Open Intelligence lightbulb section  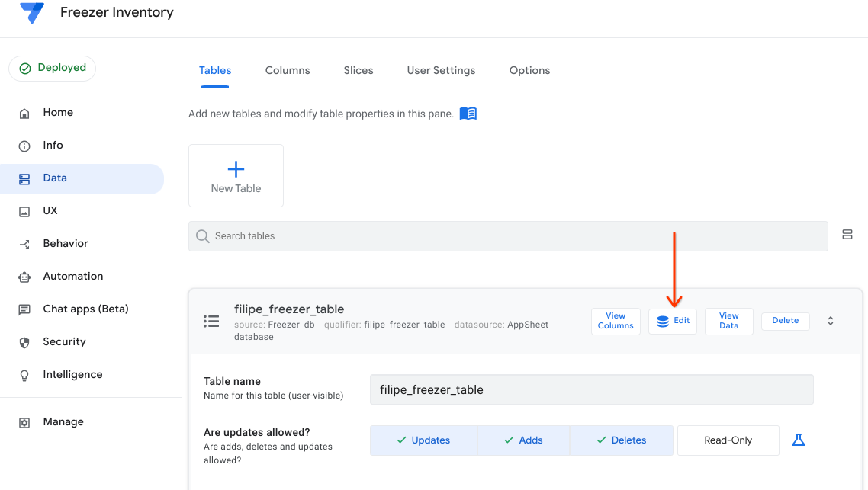[72, 374]
